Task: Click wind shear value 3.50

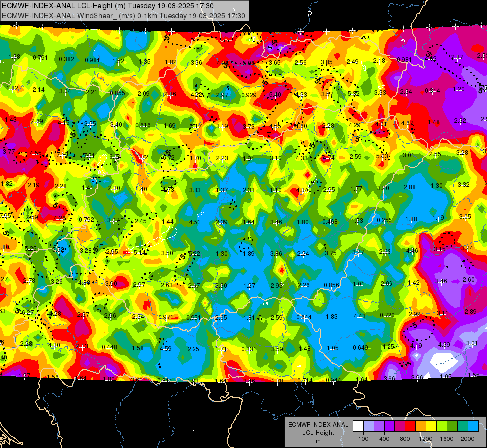Action: pos(167,253)
